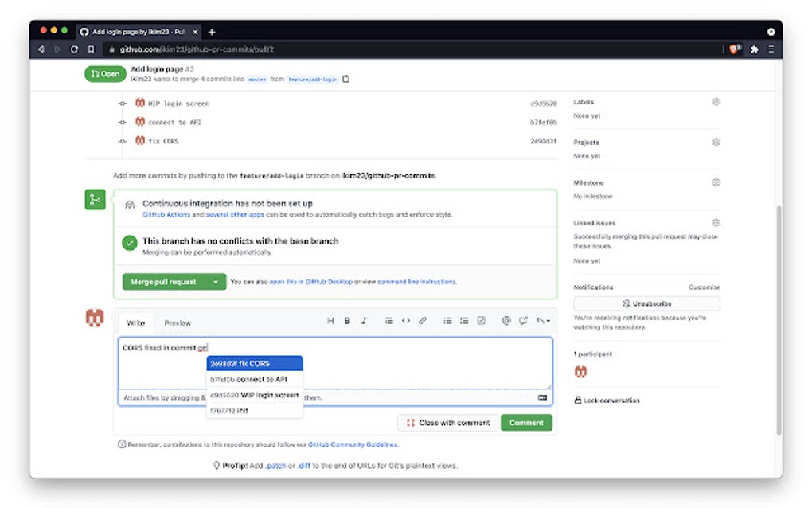The width and height of the screenshot is (812, 508).
Task: Click the feature/add-login branch label
Action: tap(312, 80)
